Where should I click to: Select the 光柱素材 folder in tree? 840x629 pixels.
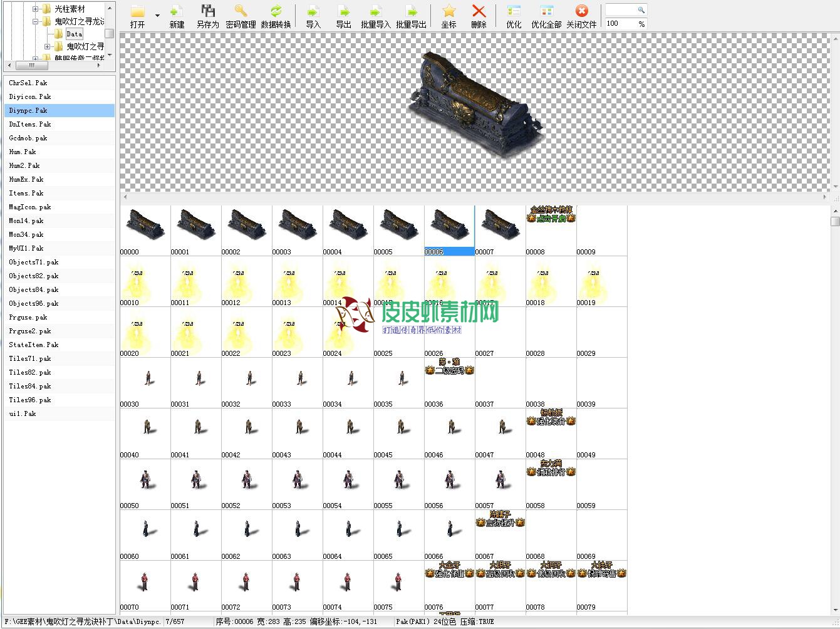pos(69,9)
